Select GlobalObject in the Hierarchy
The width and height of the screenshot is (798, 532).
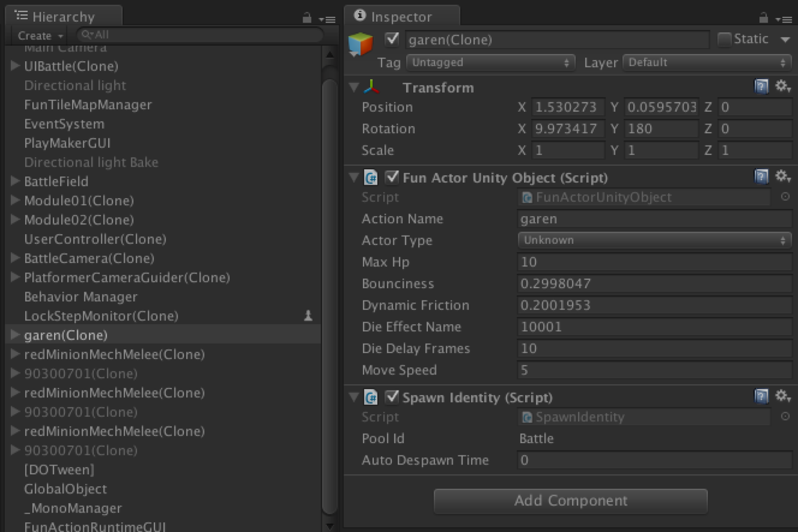click(x=66, y=489)
